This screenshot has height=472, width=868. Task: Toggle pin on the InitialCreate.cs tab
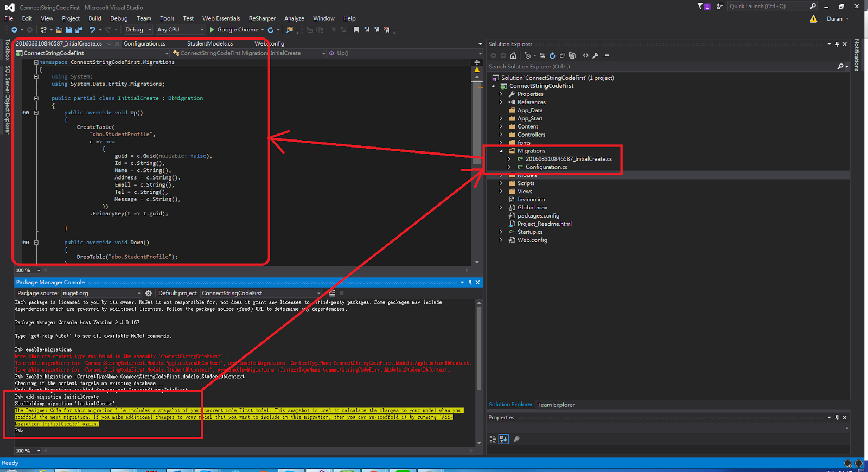coord(109,44)
